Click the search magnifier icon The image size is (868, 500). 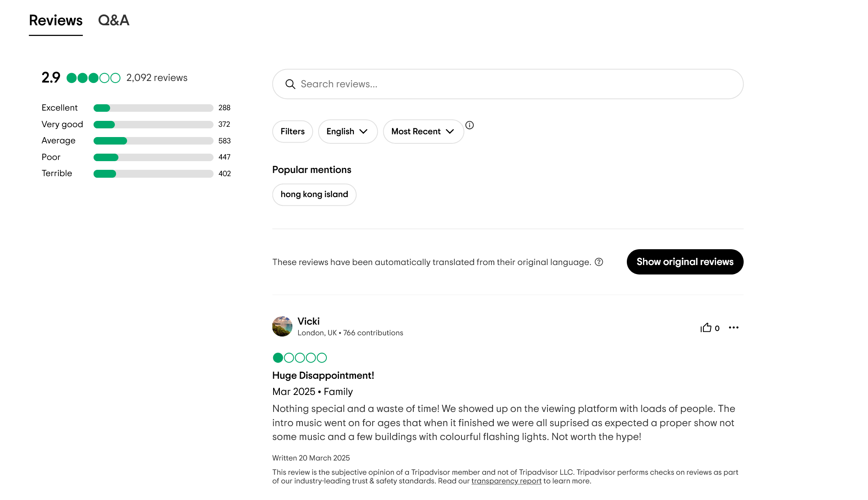click(290, 84)
